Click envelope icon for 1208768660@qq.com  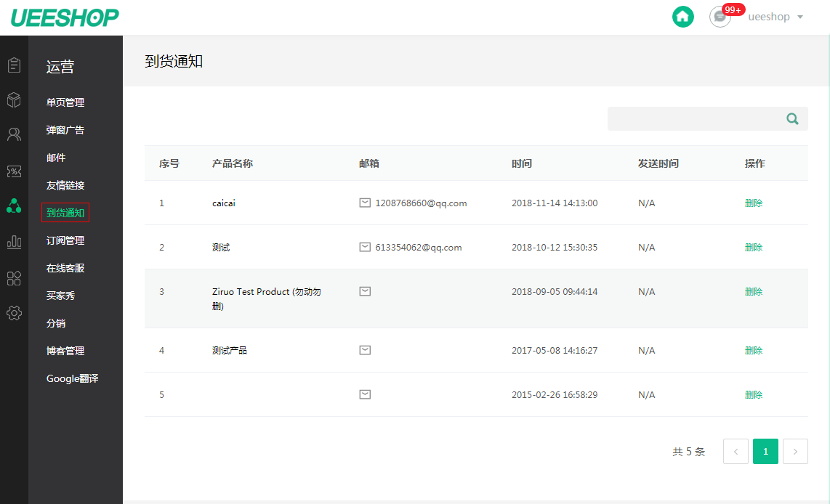click(x=365, y=203)
